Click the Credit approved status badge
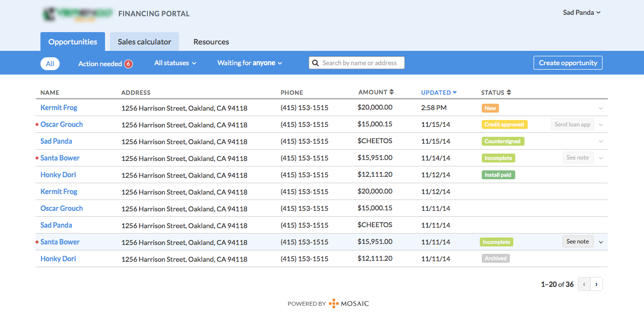The height and width of the screenshot is (321, 644). (504, 124)
